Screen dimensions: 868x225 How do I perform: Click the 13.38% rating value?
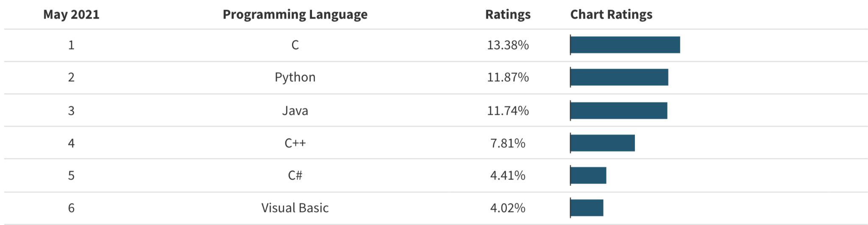pyautogui.click(x=508, y=45)
